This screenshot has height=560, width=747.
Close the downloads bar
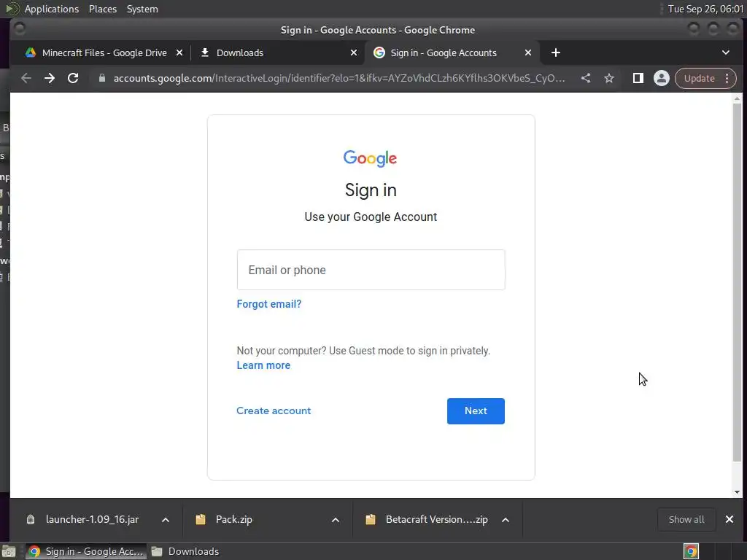[729, 519]
